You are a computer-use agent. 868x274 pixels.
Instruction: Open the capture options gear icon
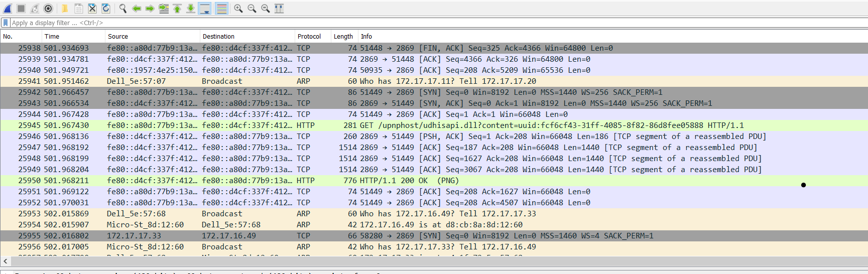48,9
